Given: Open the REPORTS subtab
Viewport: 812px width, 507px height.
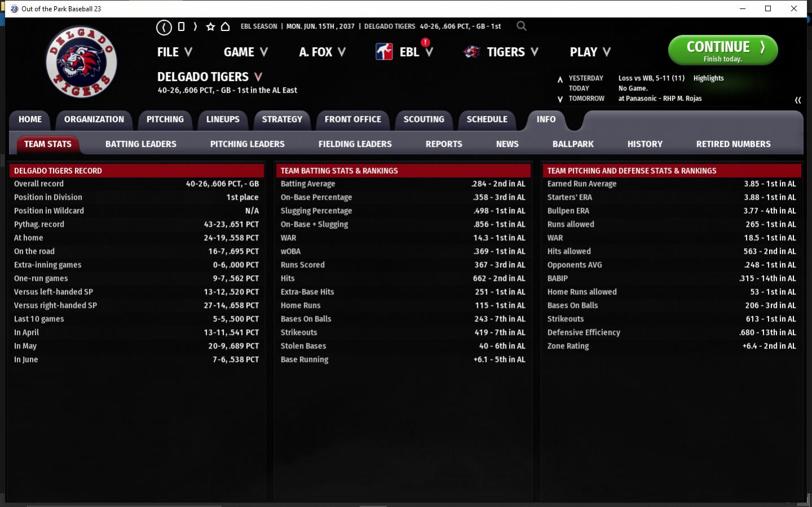Looking at the screenshot, I should 444,144.
